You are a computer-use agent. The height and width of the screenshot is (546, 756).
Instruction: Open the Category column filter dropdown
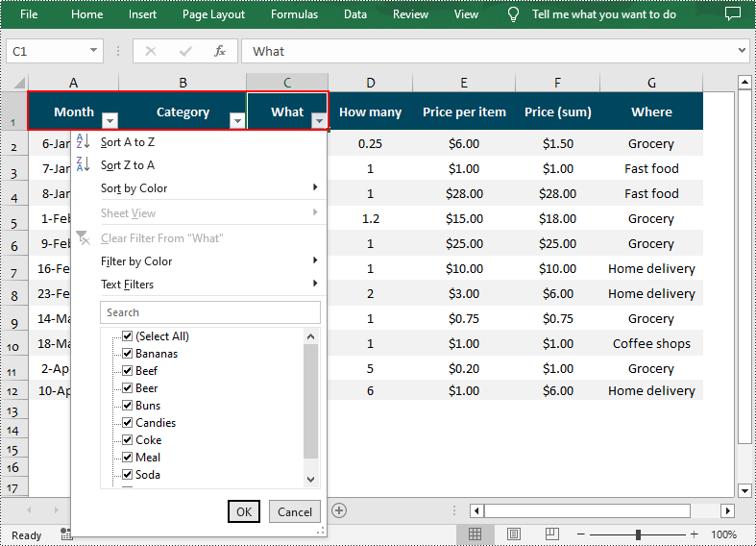click(237, 120)
